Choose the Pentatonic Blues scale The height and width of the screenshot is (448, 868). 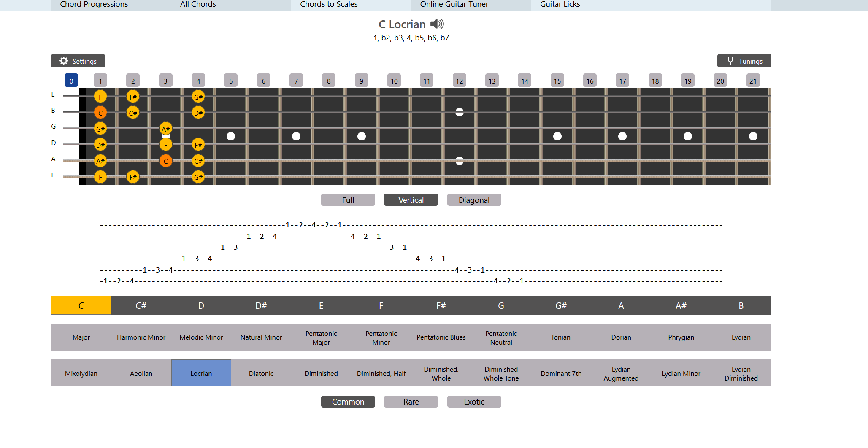[441, 337]
